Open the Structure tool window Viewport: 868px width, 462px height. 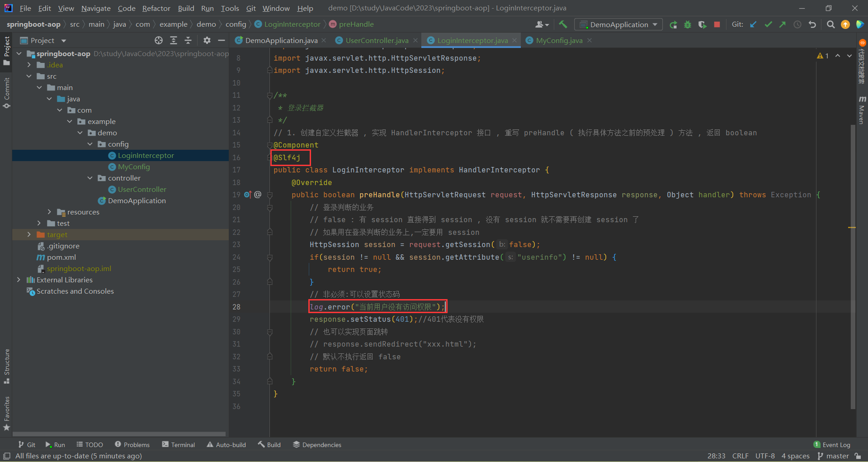[x=6, y=366]
